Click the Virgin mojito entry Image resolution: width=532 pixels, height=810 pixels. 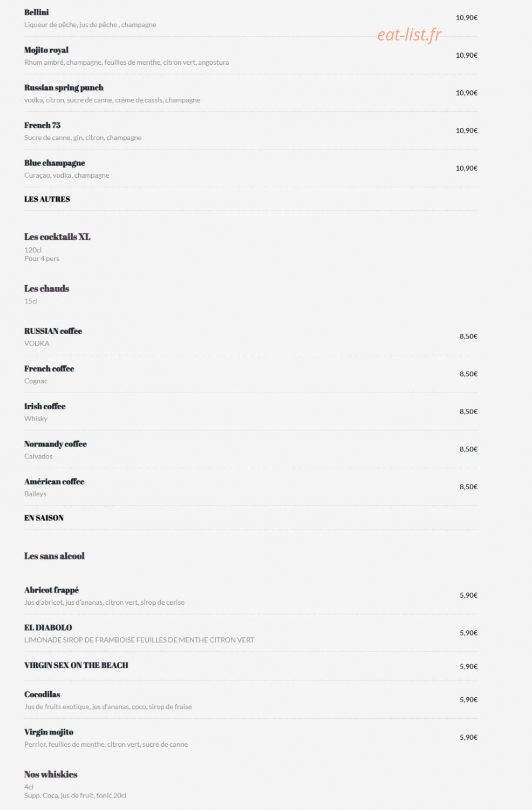point(49,732)
